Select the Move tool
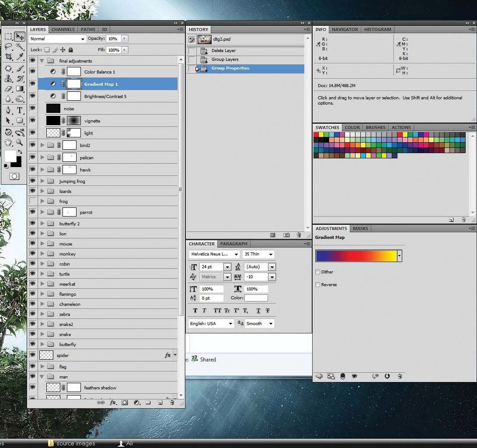Image resolution: width=477 pixels, height=448 pixels. click(20, 36)
